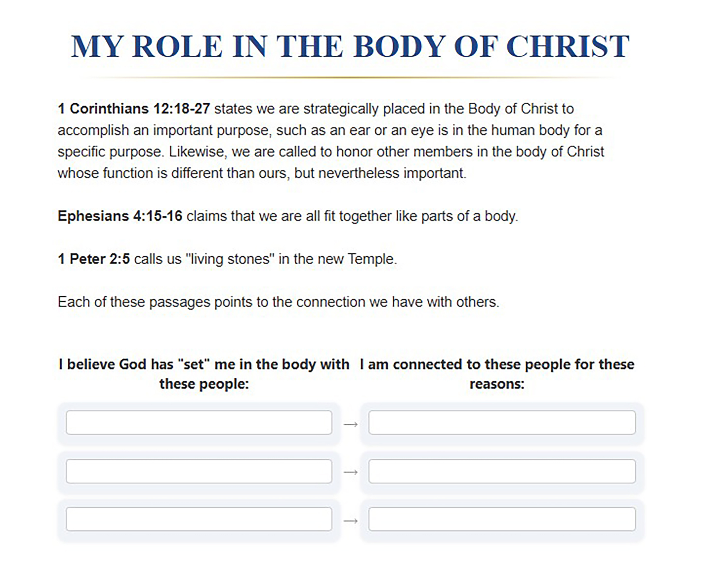Click the arrow icon in the third row

[350, 521]
